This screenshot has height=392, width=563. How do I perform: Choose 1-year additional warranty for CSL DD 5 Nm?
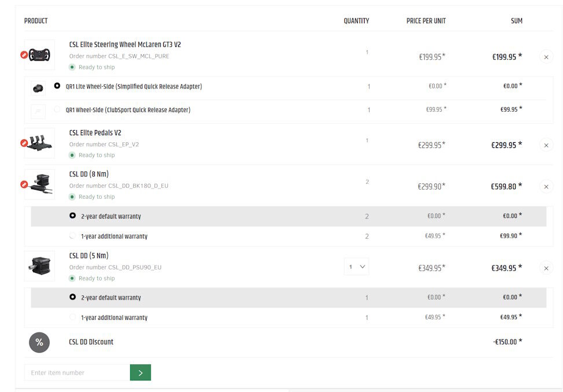click(72, 317)
